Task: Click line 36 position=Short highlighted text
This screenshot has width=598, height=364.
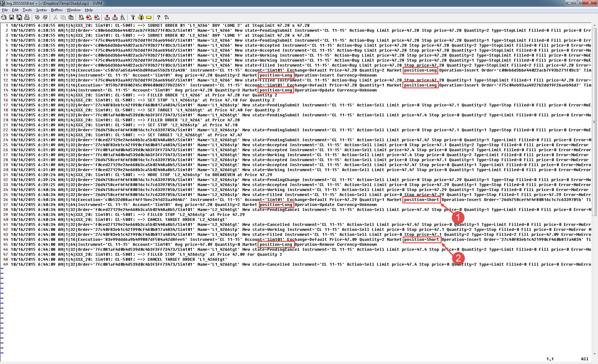Action: pos(421,200)
